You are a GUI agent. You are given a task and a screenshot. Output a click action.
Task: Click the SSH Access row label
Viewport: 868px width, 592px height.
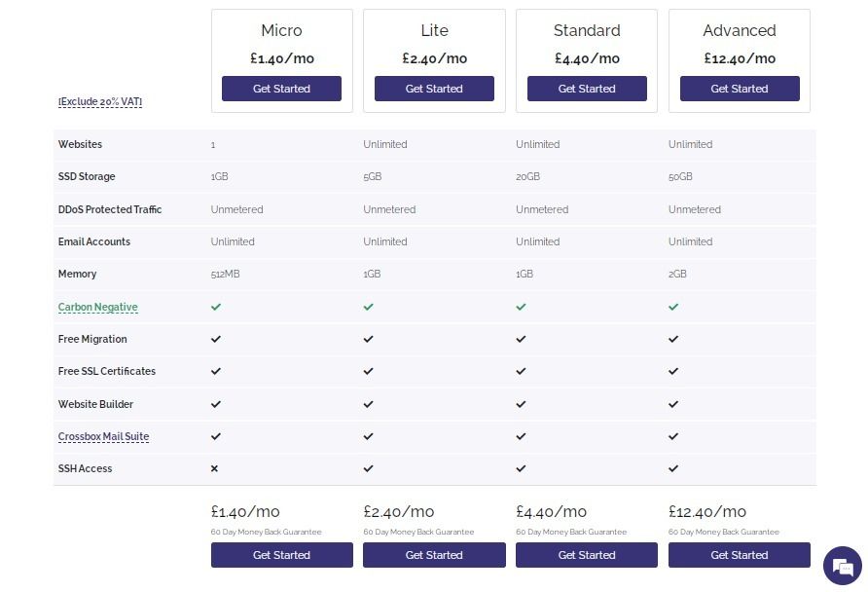click(86, 469)
